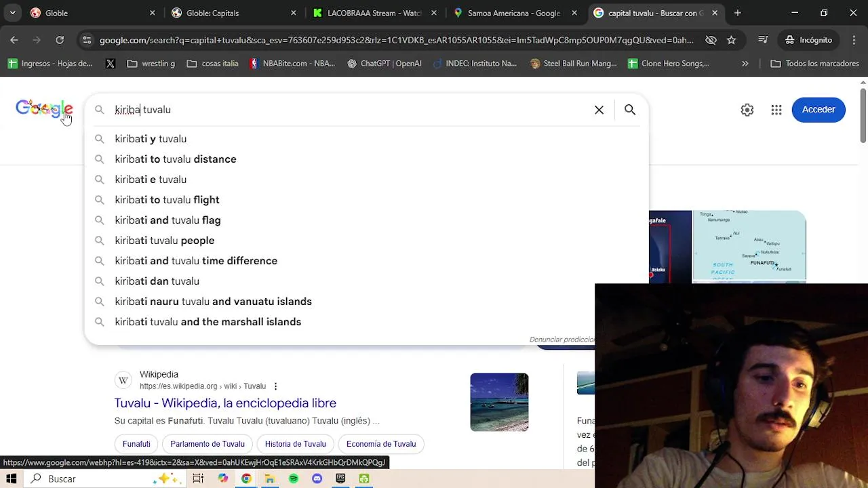Click the Funafuti chip under Wikipedia result
Screen dimensions: 868x488
(x=136, y=444)
